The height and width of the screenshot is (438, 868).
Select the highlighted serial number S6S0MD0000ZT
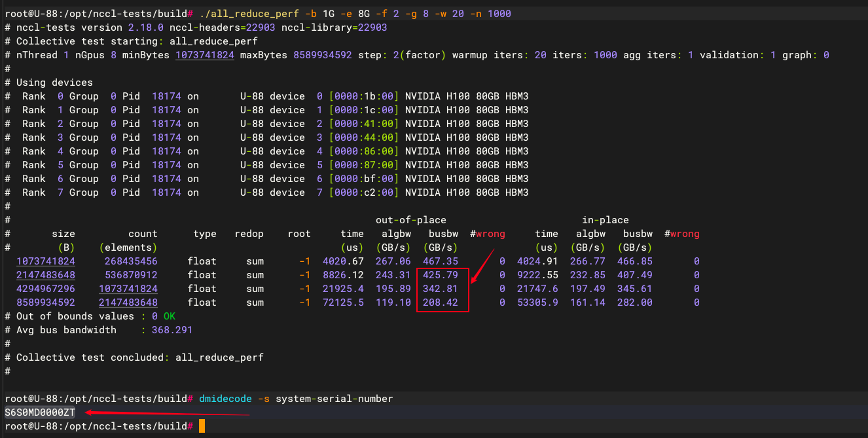39,412
